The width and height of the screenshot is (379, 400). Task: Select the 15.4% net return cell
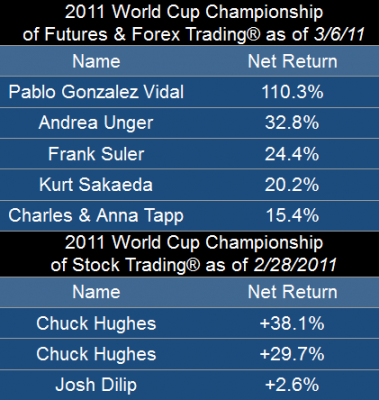pos(292,216)
